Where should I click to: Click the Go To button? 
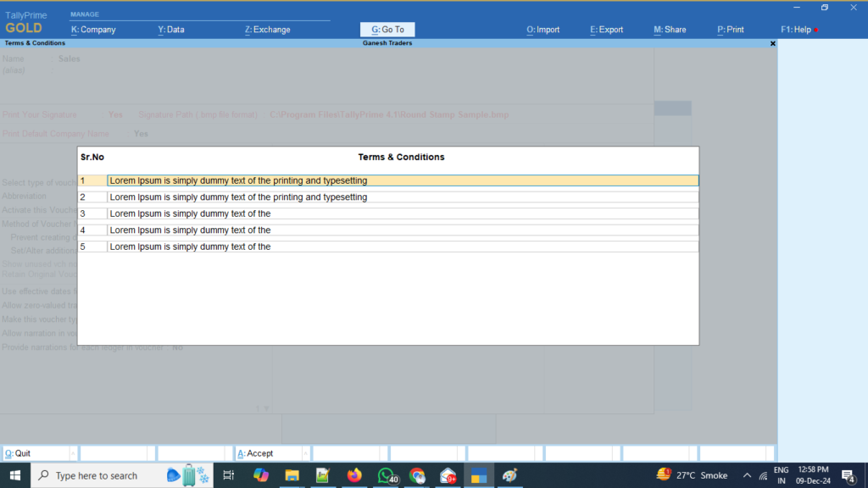click(387, 29)
